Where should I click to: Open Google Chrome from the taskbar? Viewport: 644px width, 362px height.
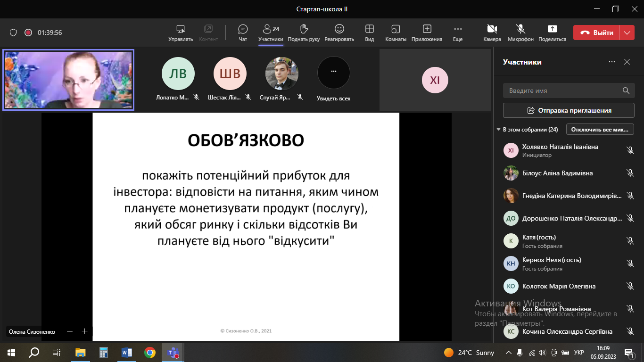click(150, 353)
